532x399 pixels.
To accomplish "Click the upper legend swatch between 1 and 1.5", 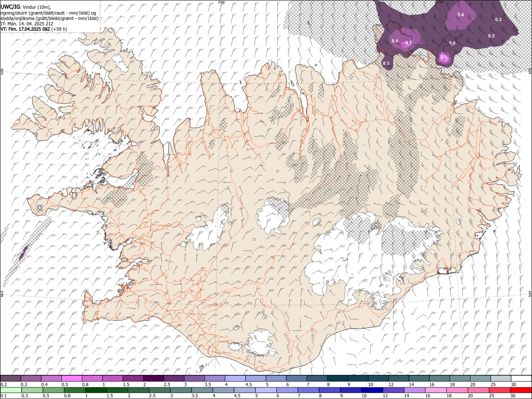I will pos(113,378).
